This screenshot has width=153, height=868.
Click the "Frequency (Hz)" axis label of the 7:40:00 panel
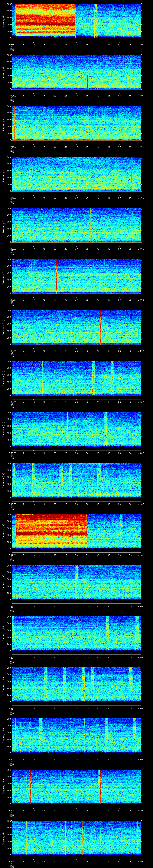3,480
